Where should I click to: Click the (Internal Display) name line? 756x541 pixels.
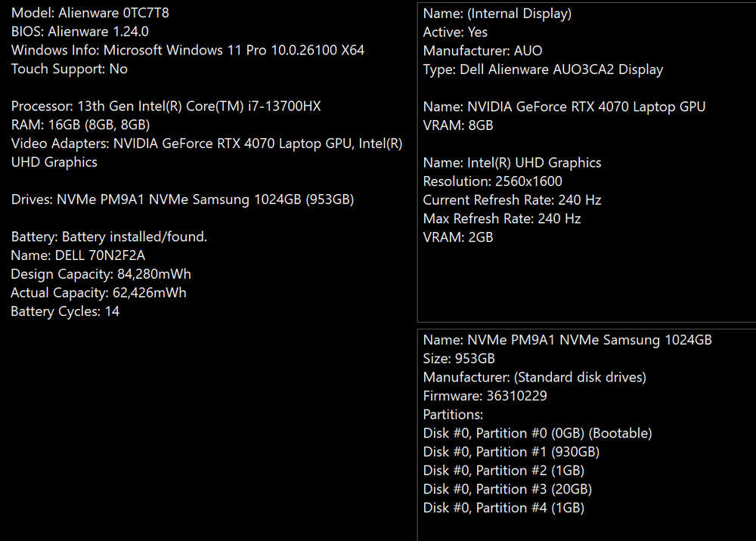click(x=497, y=14)
